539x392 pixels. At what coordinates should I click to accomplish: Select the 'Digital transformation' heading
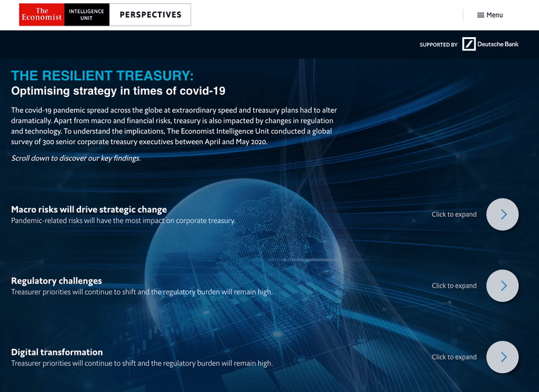point(57,352)
